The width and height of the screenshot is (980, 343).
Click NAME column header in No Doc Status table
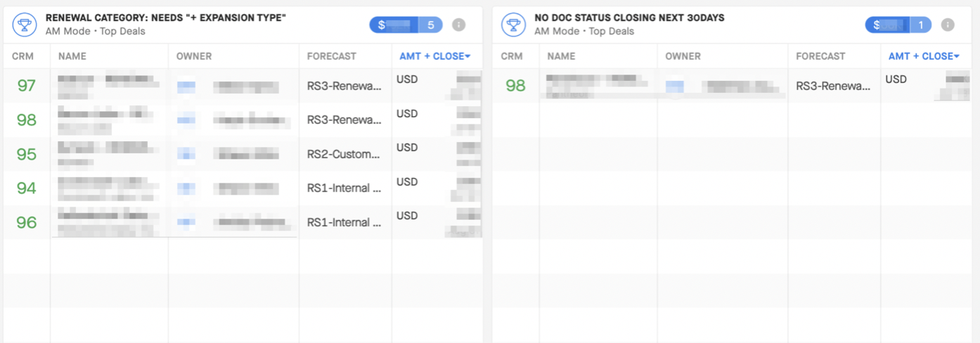pyautogui.click(x=561, y=56)
